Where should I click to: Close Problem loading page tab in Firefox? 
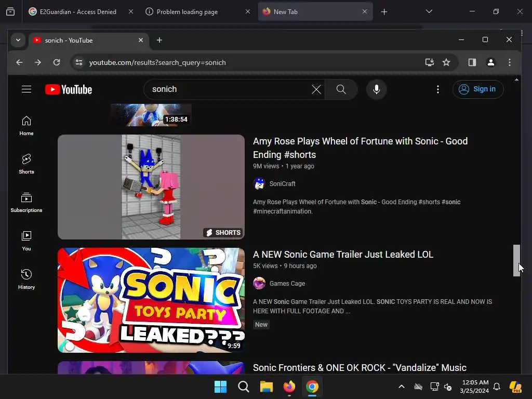pyautogui.click(x=248, y=11)
